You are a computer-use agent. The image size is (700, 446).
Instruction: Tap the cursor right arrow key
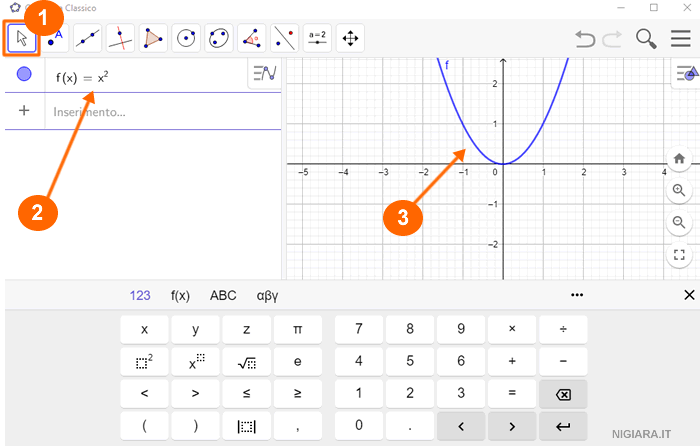coord(512,426)
